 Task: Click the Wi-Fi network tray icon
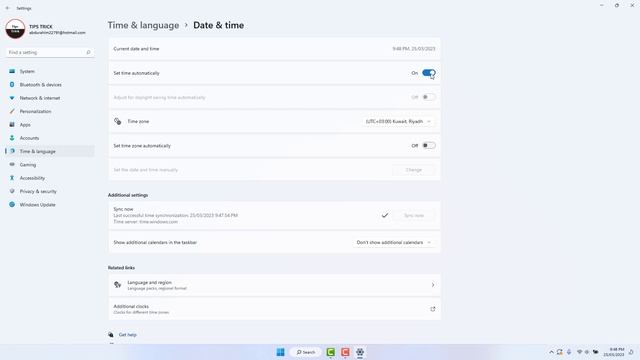(579, 352)
